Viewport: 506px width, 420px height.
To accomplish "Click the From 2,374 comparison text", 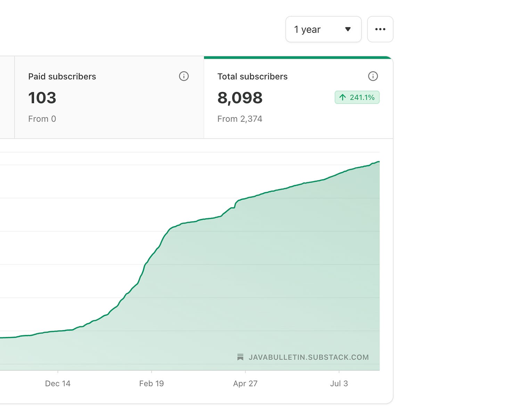I will [x=240, y=119].
